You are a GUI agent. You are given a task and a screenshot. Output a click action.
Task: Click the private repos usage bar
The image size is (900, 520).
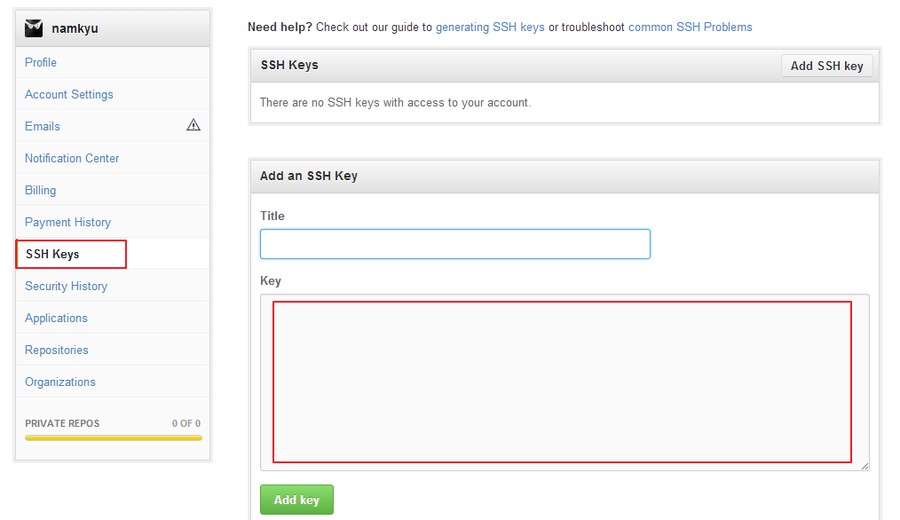coord(114,438)
